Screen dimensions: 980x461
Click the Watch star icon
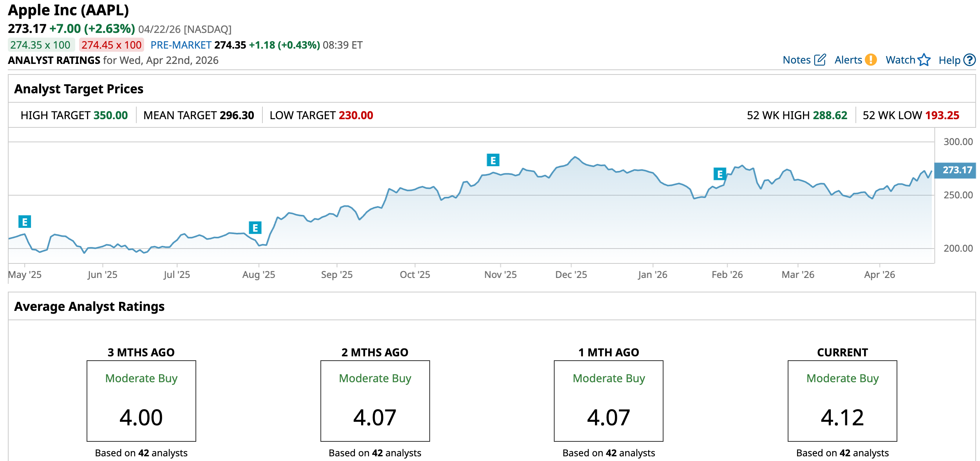(924, 60)
